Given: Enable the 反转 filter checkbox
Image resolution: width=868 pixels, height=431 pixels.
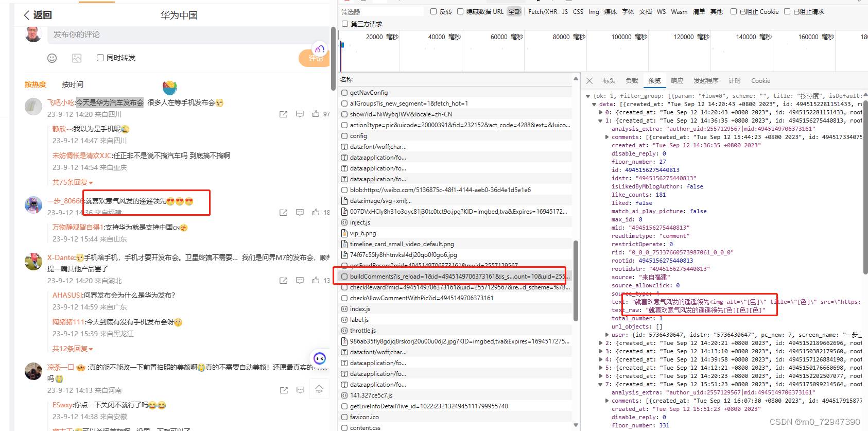Looking at the screenshot, I should click(433, 11).
